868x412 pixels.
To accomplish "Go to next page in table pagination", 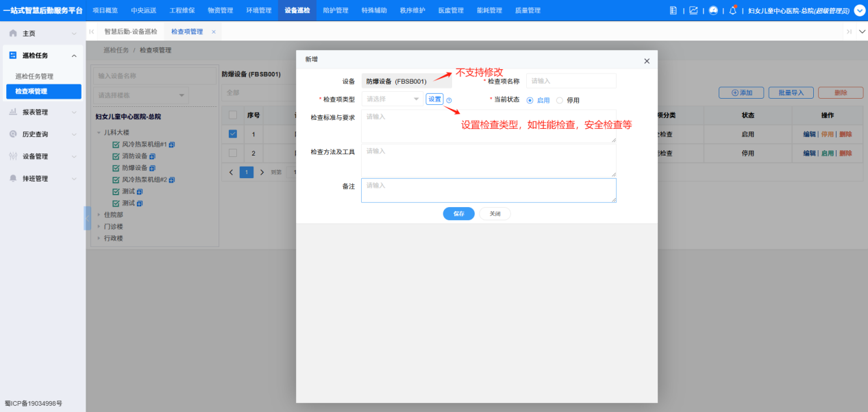I will (262, 172).
